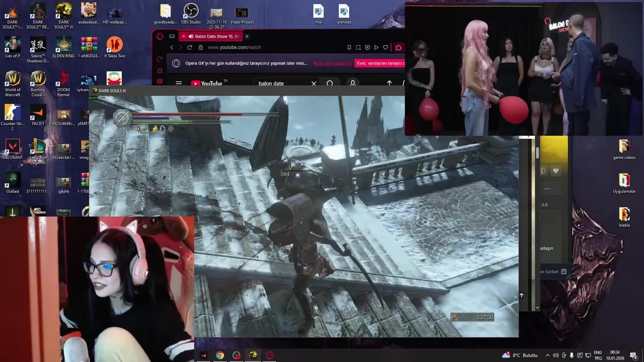Image resolution: width=644 pixels, height=362 pixels.
Task: Launch the Lies of P desktop icon
Action: tap(13, 47)
